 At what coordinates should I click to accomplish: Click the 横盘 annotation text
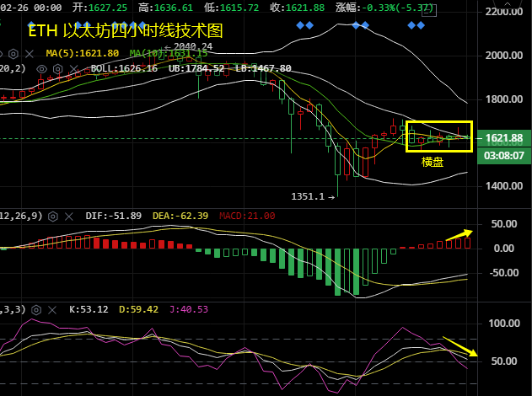click(433, 161)
